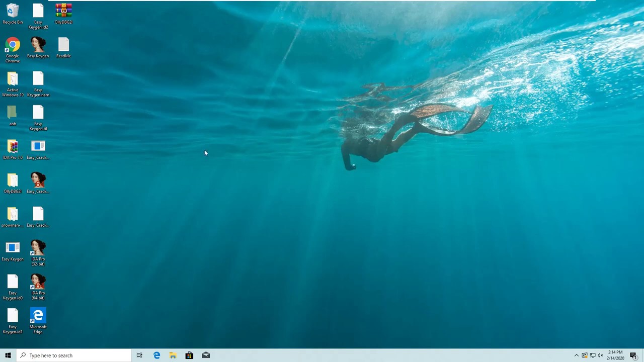Select Easy Keygen executable with blue window icon

coord(13,251)
